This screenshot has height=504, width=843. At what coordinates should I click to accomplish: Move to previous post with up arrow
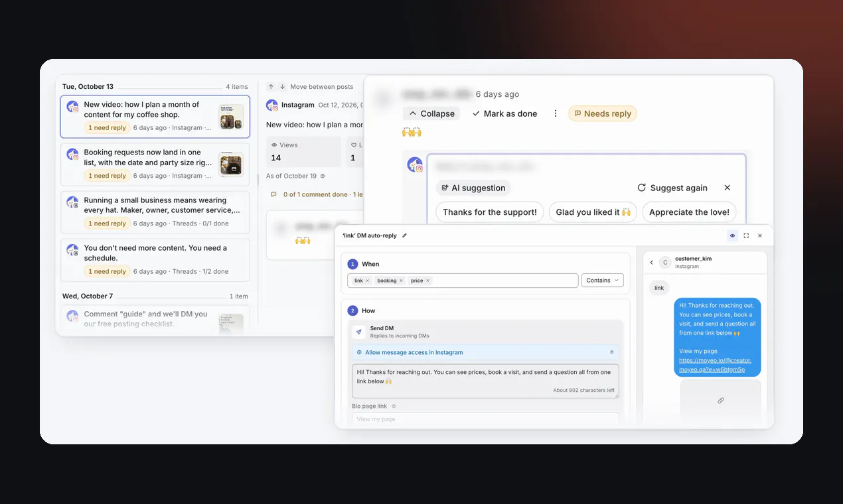pyautogui.click(x=271, y=87)
